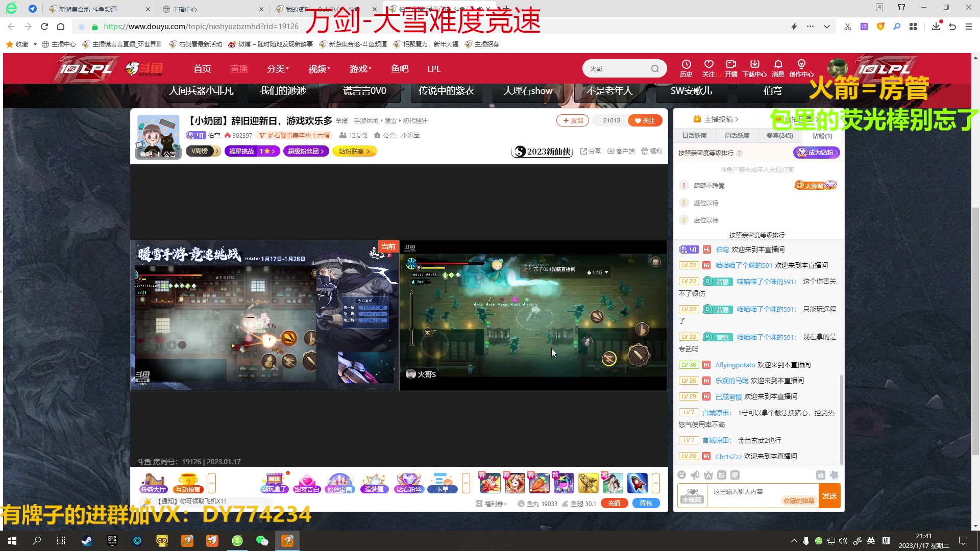Open the 消息 bell notification icon
Screen dimensions: 980x551
coord(778,68)
